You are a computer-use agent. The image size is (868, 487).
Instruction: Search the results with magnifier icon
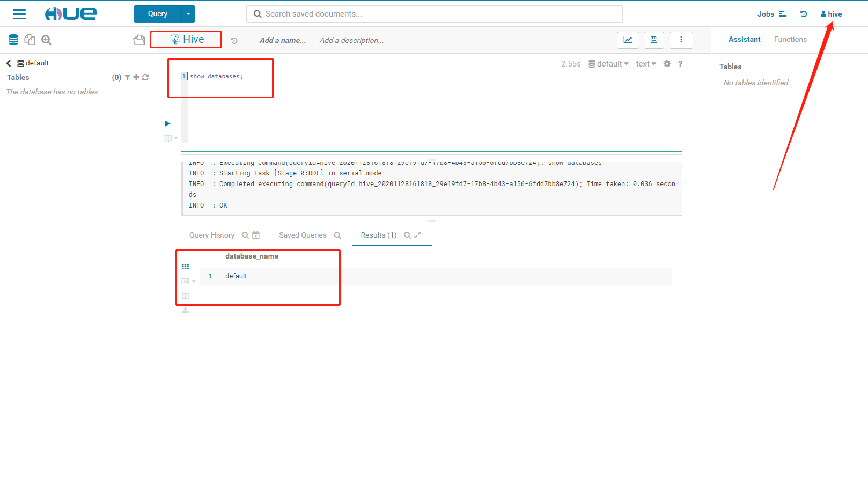tap(407, 235)
